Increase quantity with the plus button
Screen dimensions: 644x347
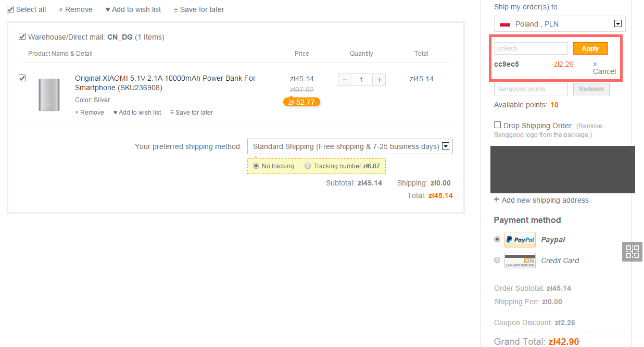pyautogui.click(x=380, y=80)
